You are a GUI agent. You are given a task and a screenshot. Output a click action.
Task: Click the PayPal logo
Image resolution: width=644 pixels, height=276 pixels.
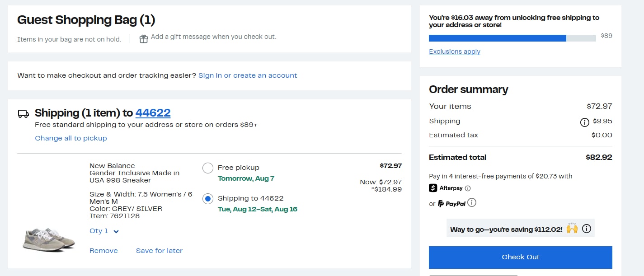(451, 204)
